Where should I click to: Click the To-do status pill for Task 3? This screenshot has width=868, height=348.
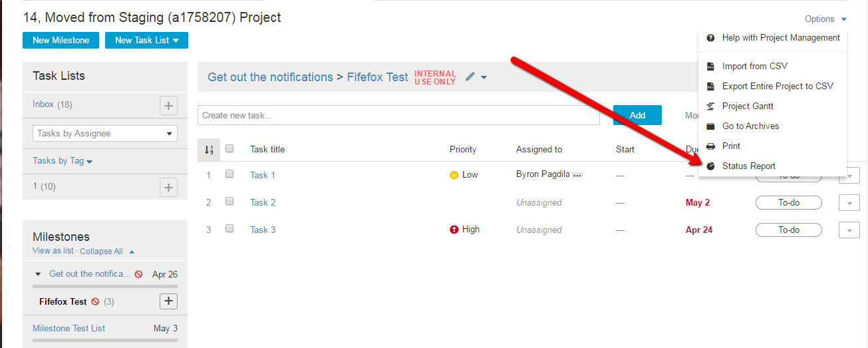pos(788,230)
